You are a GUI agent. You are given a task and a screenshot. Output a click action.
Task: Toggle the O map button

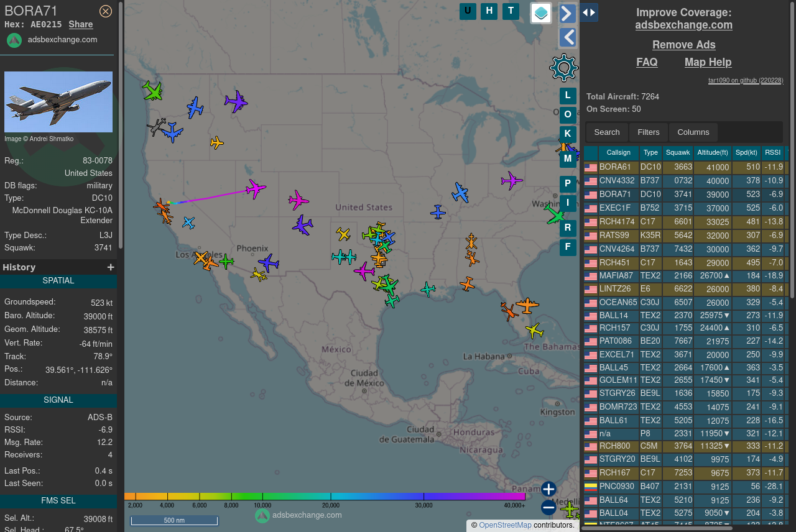point(568,115)
